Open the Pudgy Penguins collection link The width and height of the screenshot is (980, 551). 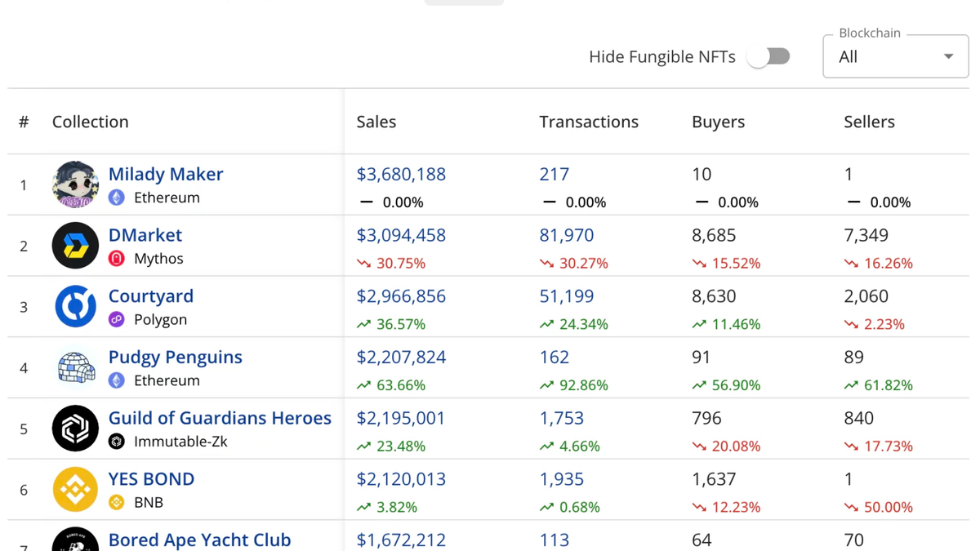coord(176,357)
